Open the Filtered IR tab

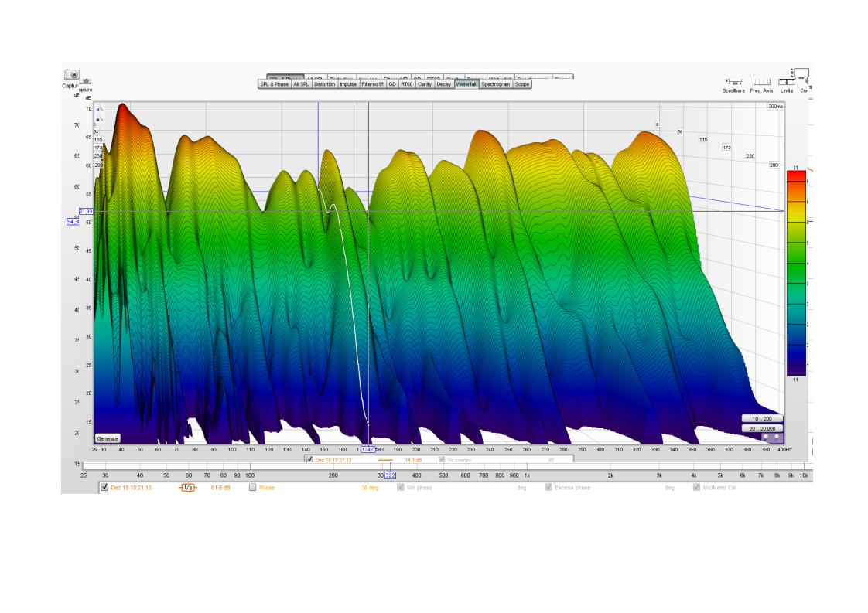pyautogui.click(x=373, y=84)
